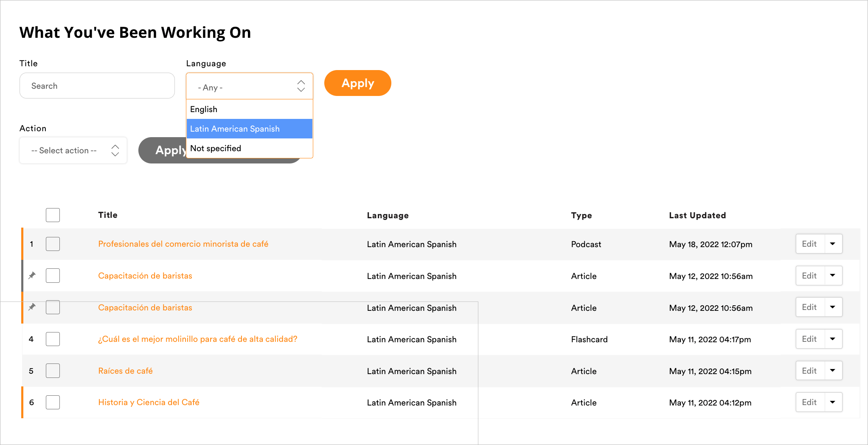
Task: Toggle the select-all checkbox in table header
Action: [53, 215]
